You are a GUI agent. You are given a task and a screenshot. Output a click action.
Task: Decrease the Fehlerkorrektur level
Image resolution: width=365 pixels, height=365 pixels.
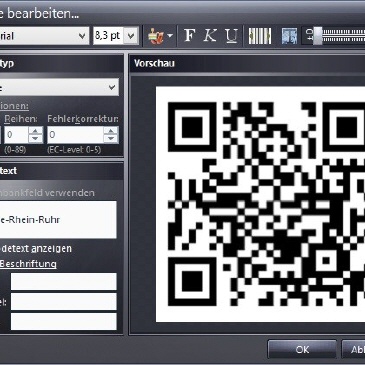[x=111, y=139]
